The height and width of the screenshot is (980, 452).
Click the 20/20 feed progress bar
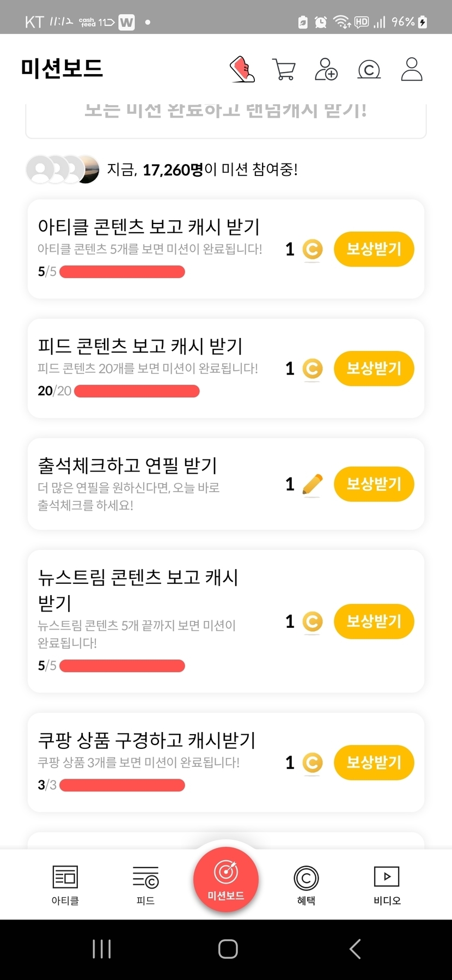coord(137,391)
